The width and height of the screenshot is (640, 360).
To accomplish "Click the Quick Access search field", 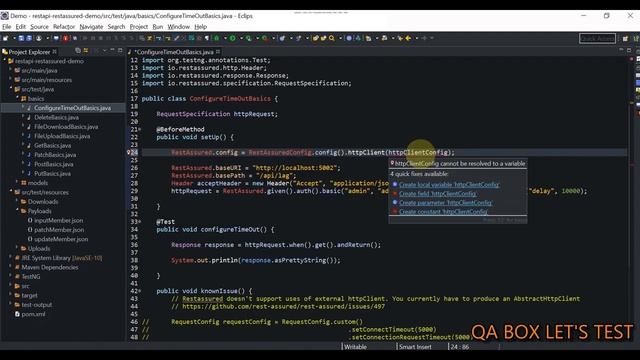I will (597, 38).
